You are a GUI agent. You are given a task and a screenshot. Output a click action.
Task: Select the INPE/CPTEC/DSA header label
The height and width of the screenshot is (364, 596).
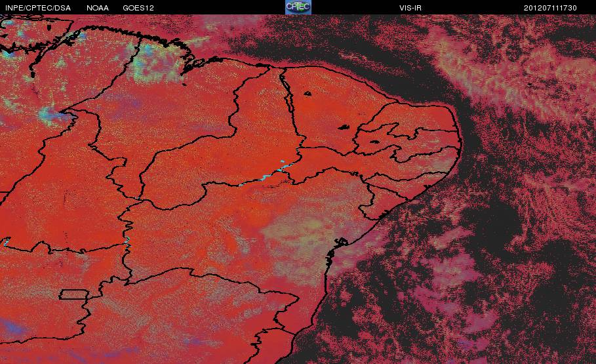click(38, 8)
